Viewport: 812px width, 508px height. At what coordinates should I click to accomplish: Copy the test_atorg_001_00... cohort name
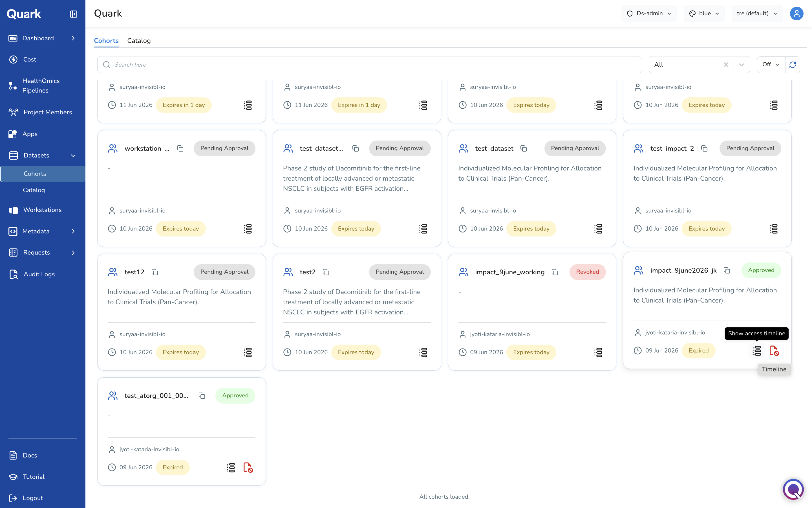point(202,396)
